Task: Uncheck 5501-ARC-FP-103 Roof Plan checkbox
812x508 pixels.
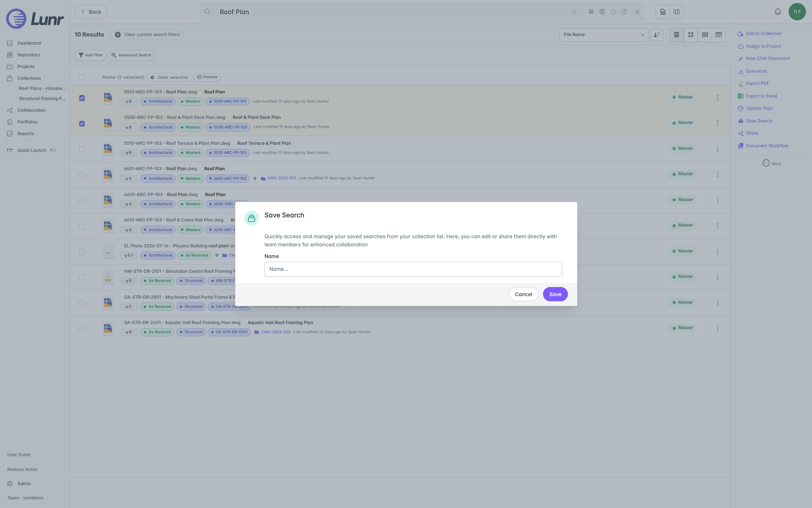Action: 82,98
